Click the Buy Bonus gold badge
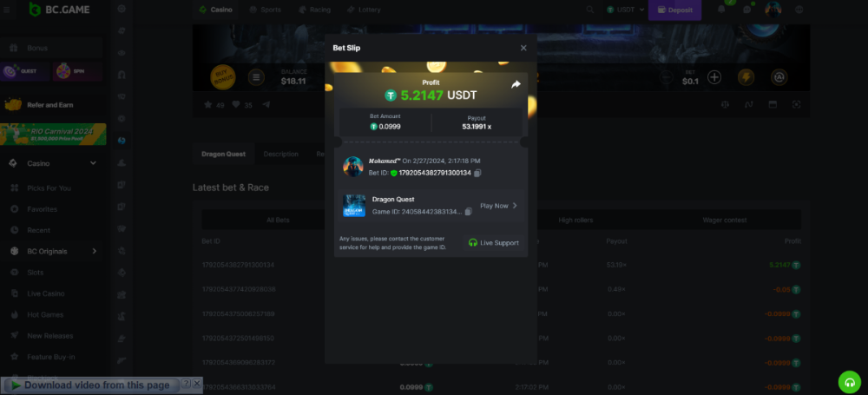868x395 pixels. coord(224,77)
